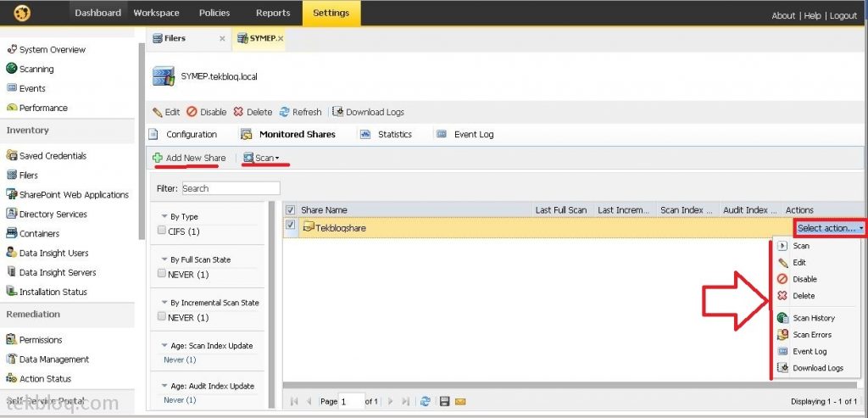This screenshot has height=418, width=868.
Task: Choose Download Logs from action menu
Action: [x=817, y=368]
